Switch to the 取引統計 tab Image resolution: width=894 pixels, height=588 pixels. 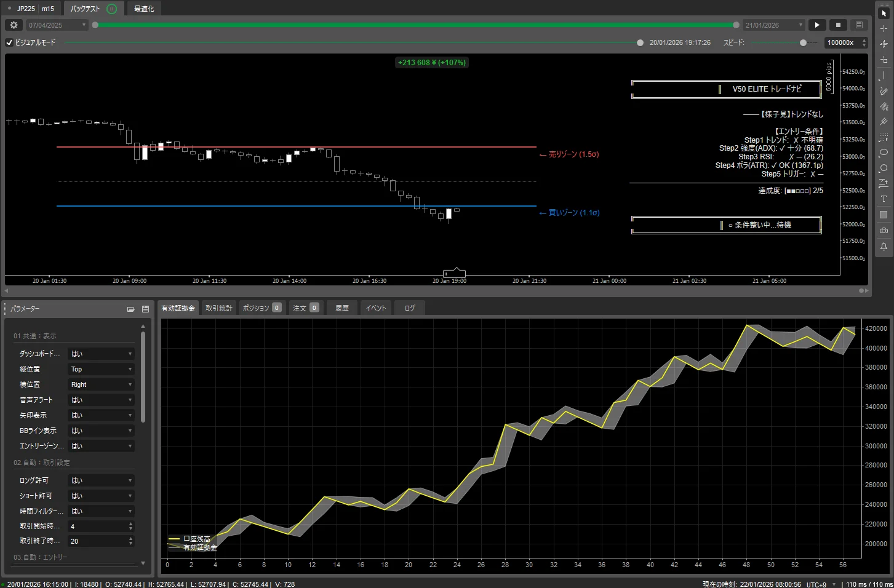(219, 308)
